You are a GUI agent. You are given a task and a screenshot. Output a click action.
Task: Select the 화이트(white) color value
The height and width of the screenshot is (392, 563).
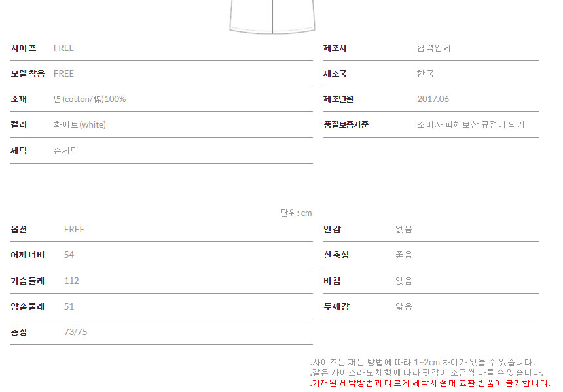coord(79,125)
